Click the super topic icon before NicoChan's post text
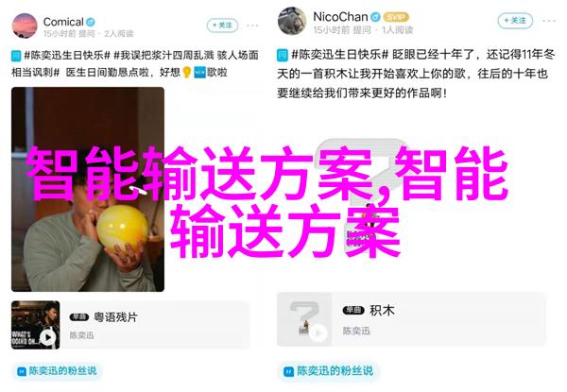This screenshot has height=392, width=567. (283, 56)
